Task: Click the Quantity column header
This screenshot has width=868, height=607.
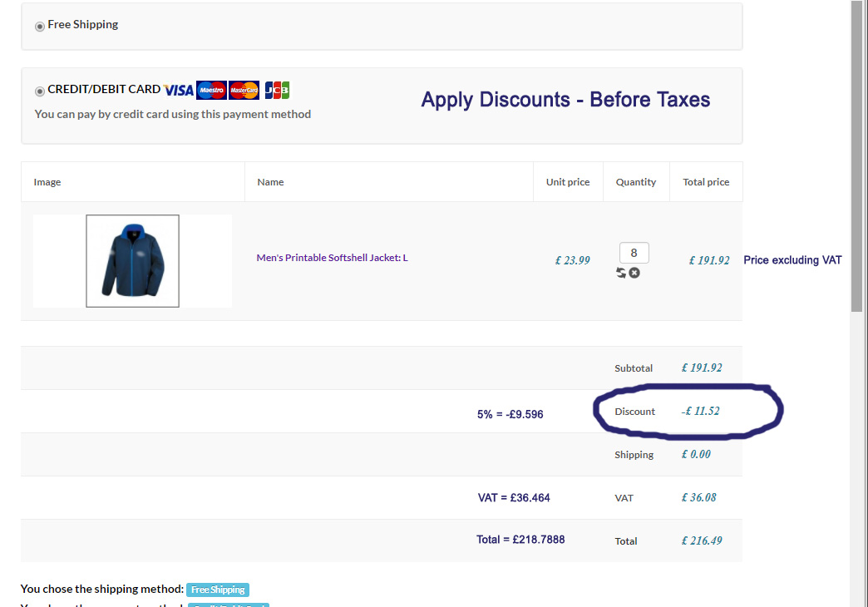Action: 636,182
